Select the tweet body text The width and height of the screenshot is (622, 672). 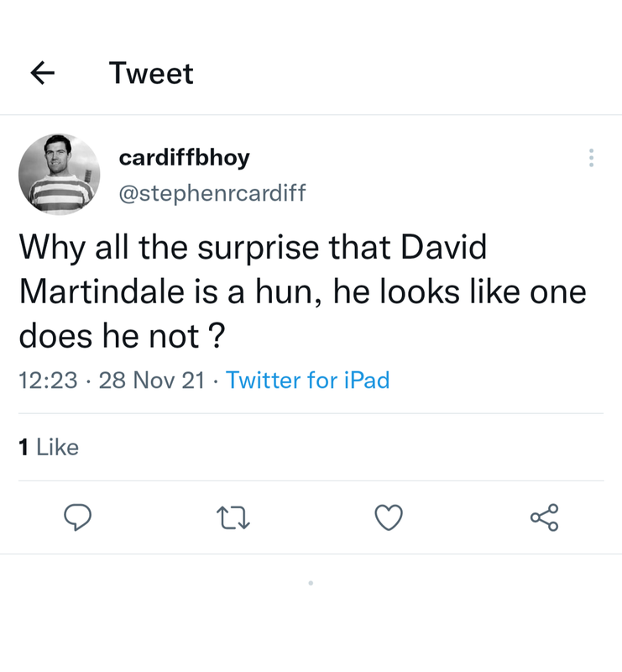302,291
